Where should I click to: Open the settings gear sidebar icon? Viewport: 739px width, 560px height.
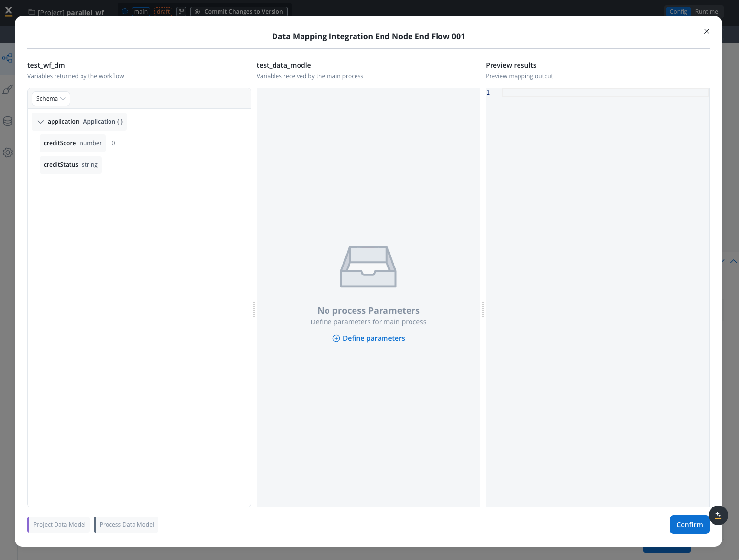(x=7, y=153)
